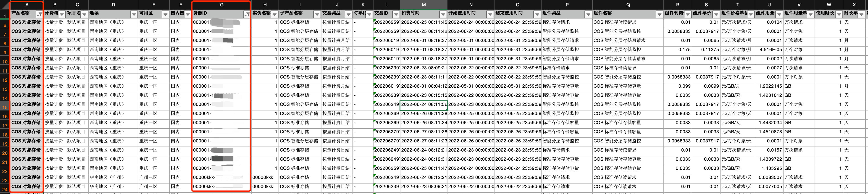
Task: Click the 00000kkk instance name in row 23
Action: tap(263, 178)
